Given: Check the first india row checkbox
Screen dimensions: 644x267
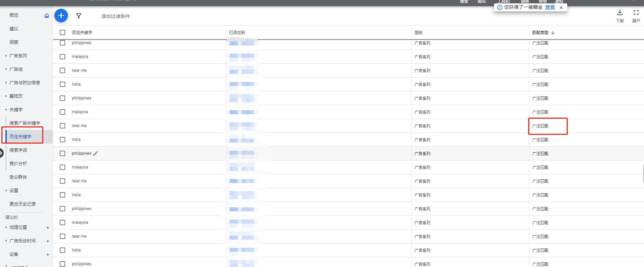Looking at the screenshot, I should click(62, 84).
